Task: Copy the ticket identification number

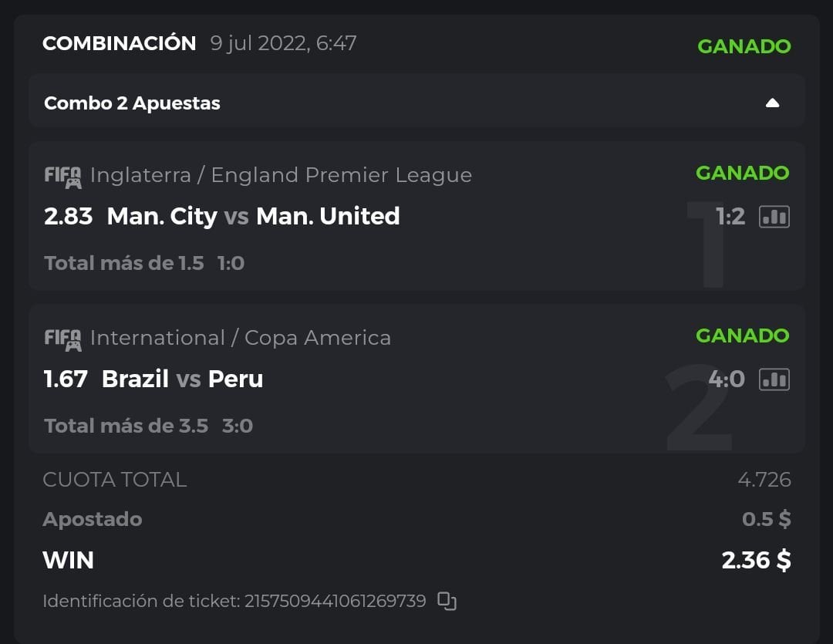Action: [447, 601]
